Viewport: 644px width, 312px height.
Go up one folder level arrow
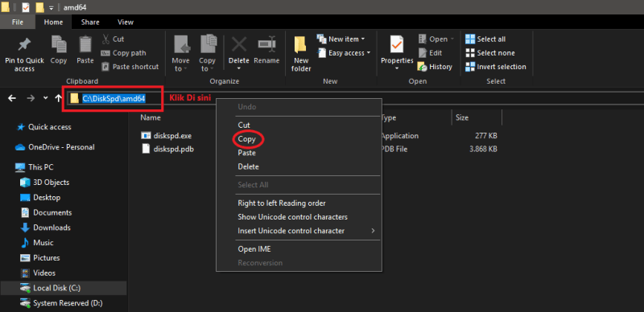tap(58, 98)
